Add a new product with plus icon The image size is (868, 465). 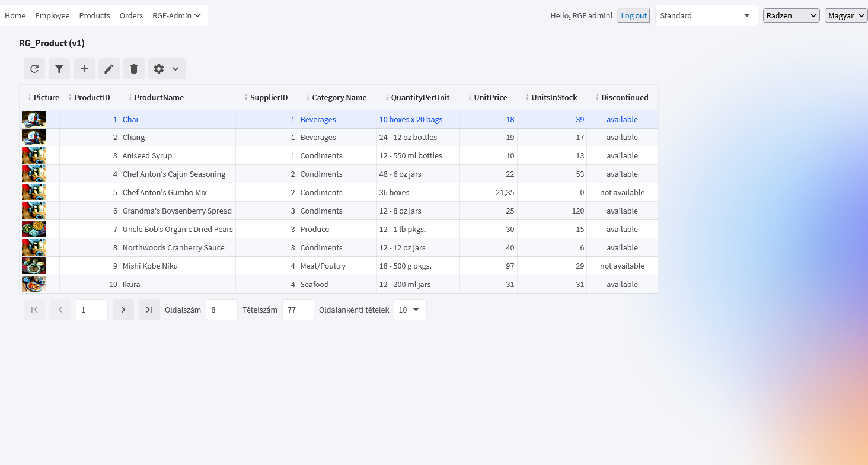pyautogui.click(x=84, y=69)
